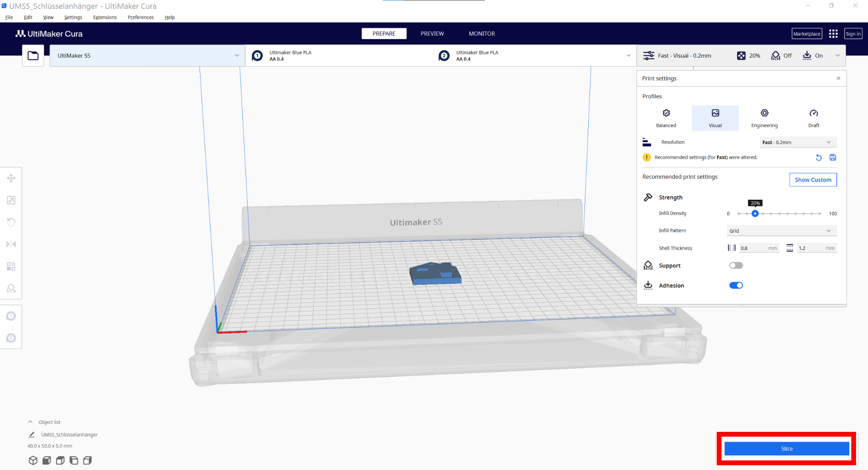Switch to left side view icon
This screenshot has height=470, width=868.
(74, 460)
